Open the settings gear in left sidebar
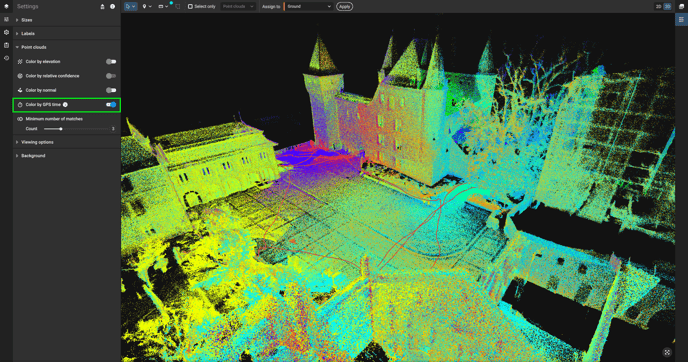This screenshot has width=688, height=362. pos(6,32)
